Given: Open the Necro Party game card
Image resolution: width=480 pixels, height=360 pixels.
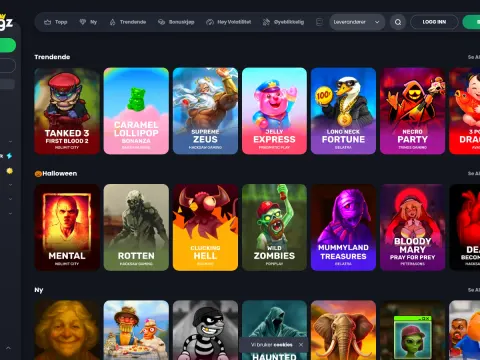Looking at the screenshot, I should [x=413, y=111].
